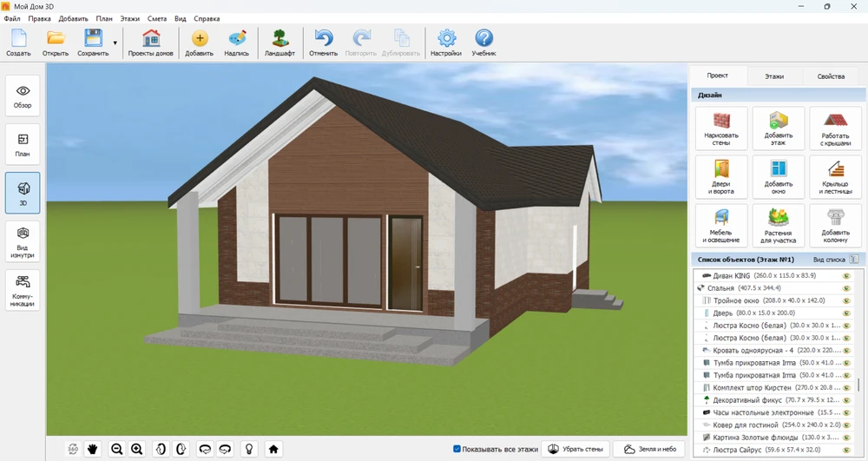Viewport: 868px width, 461px height.
Task: Reset view with the home icon
Action: (273, 449)
